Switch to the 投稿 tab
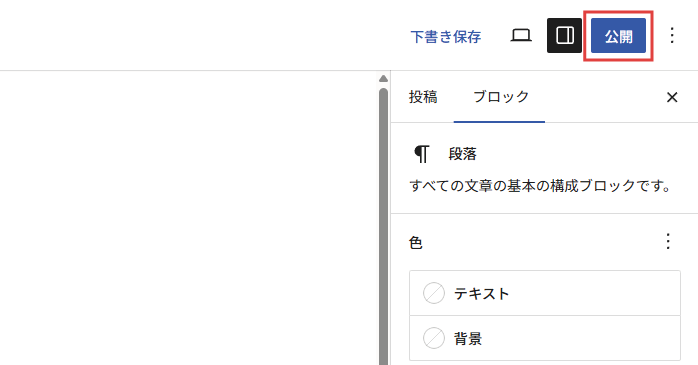Screen dimensions: 698x365 click(x=423, y=97)
